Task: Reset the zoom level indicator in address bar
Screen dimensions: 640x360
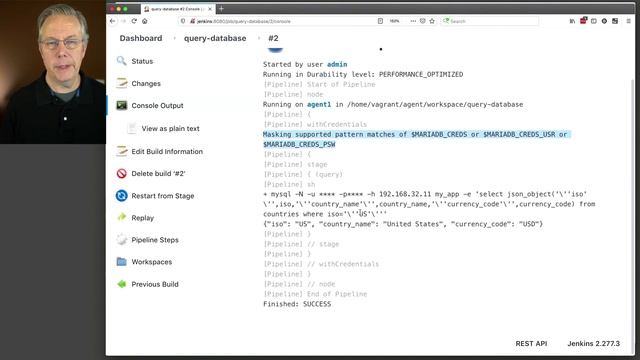Action: (x=394, y=21)
